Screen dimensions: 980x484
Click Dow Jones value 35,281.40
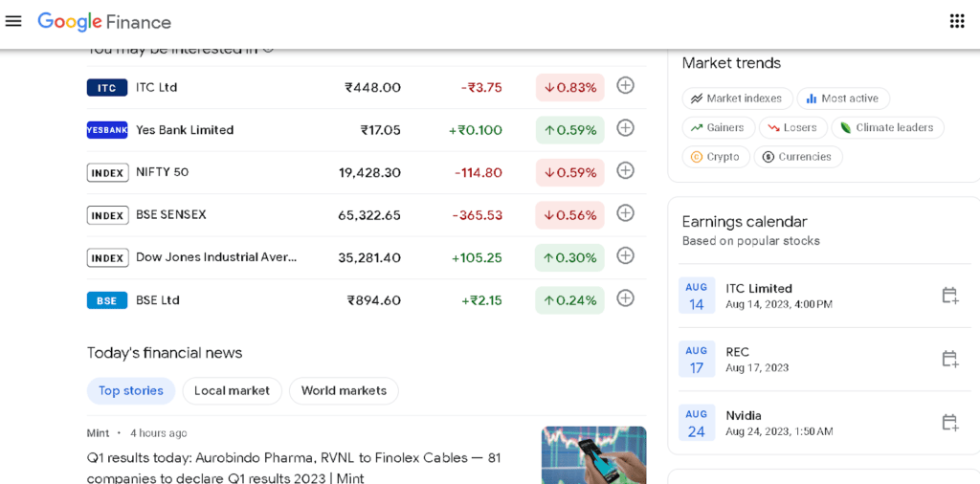click(369, 258)
